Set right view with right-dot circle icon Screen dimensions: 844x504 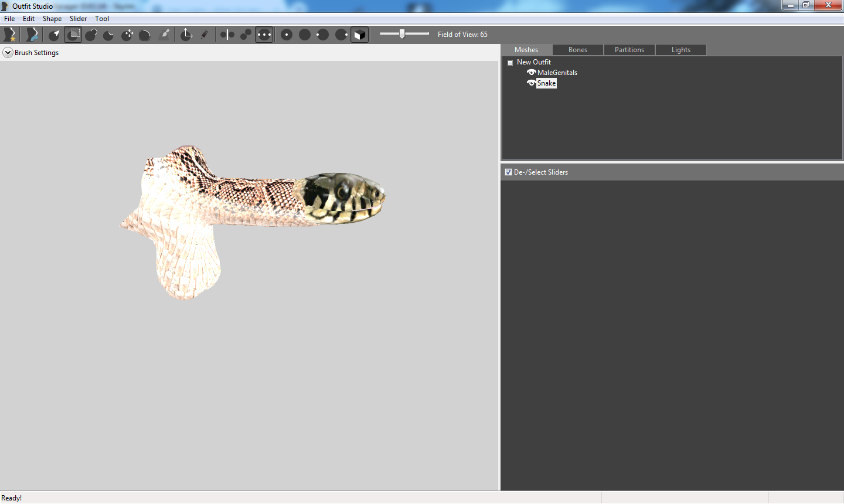click(x=341, y=35)
